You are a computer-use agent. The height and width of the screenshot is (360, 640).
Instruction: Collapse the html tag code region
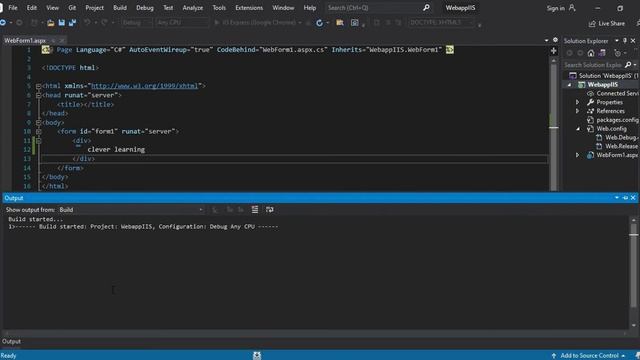(x=38, y=86)
